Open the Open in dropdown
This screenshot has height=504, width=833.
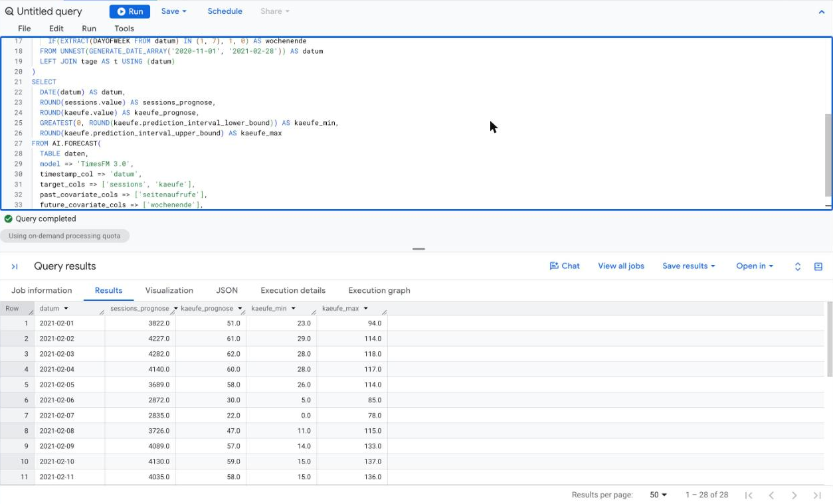click(755, 266)
